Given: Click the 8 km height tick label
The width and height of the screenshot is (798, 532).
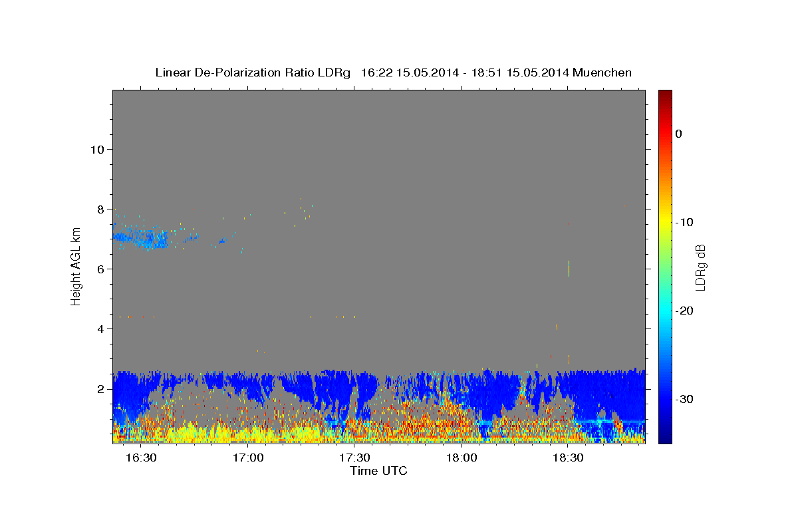Looking at the screenshot, I should [101, 209].
